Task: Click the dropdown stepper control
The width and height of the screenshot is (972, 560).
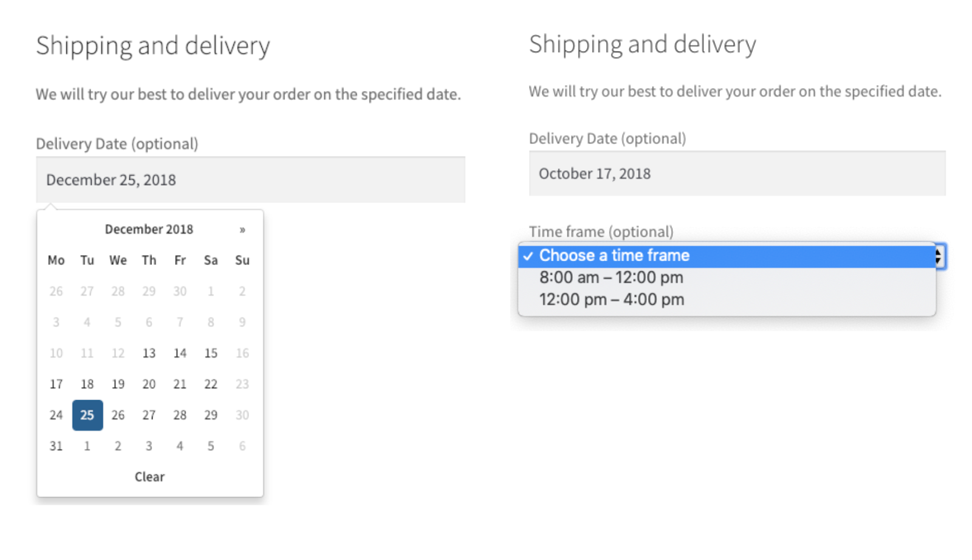Action: click(939, 256)
